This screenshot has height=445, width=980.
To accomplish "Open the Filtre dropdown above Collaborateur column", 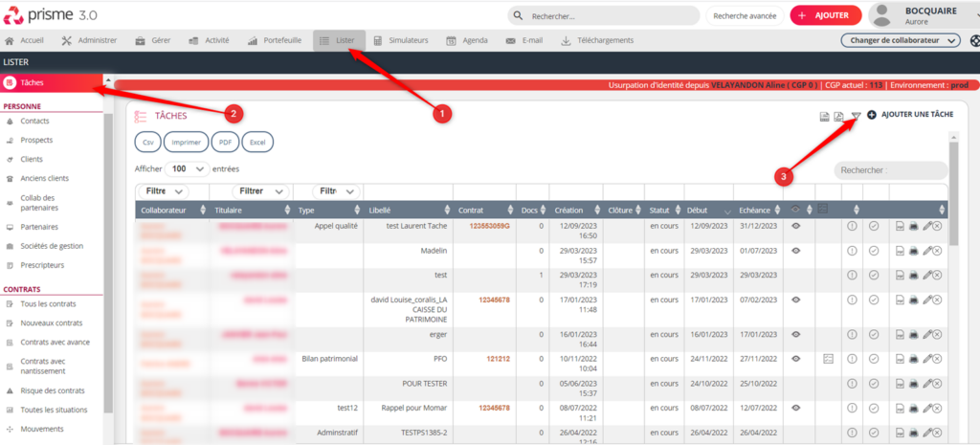I will pos(164,191).
